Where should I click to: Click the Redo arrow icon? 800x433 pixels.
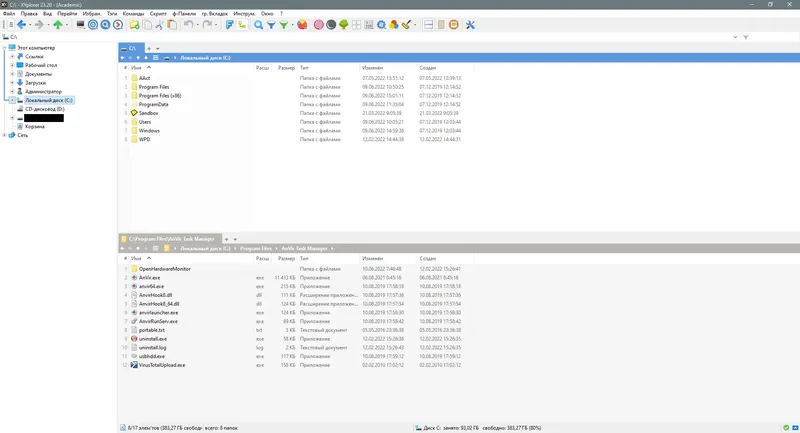pos(207,24)
